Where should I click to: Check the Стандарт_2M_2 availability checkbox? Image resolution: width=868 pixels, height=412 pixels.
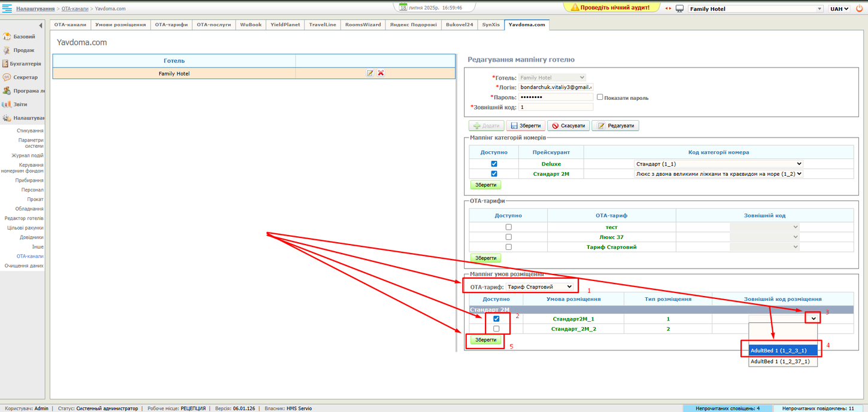496,329
